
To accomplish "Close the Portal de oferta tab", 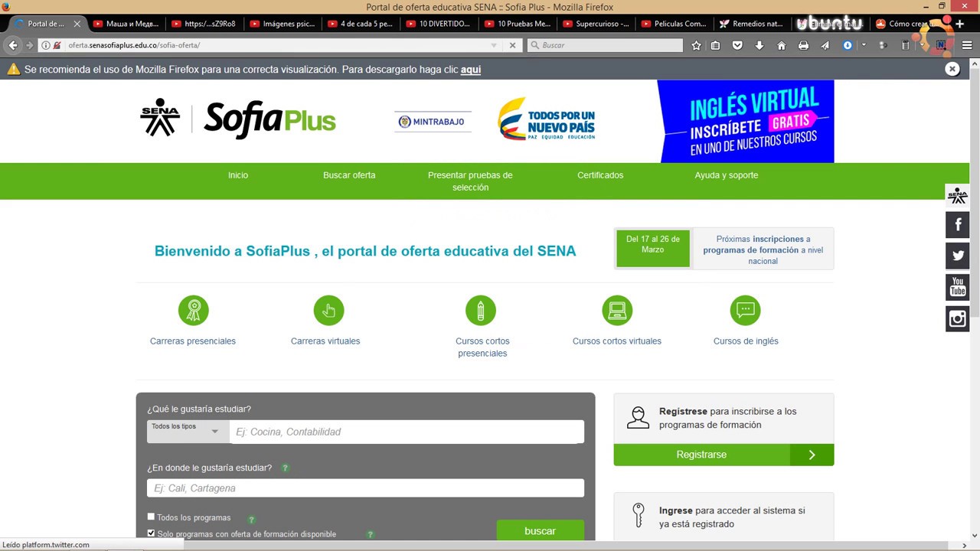I will (x=77, y=24).
